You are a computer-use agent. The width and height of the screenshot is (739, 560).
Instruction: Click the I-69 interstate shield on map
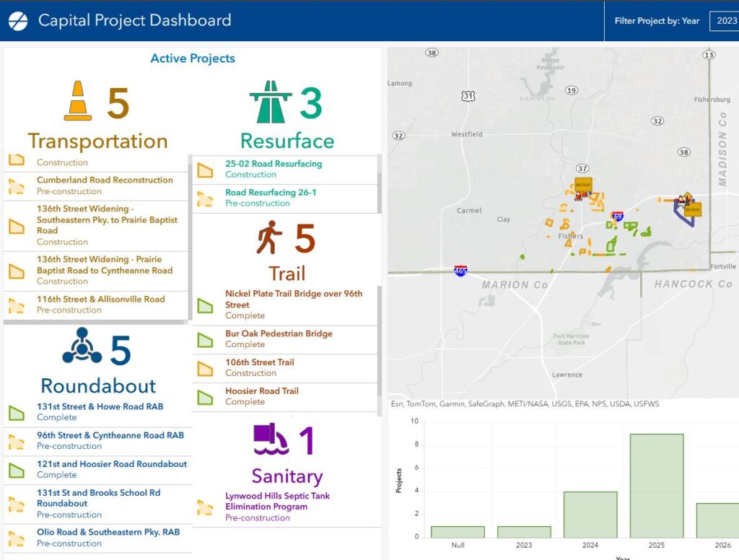pyautogui.click(x=617, y=216)
